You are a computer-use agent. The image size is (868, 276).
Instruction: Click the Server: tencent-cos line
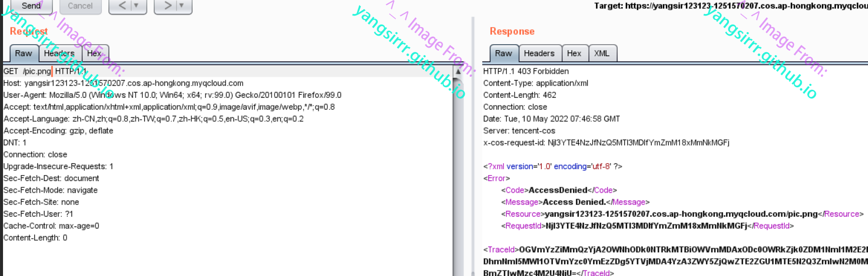click(x=519, y=131)
